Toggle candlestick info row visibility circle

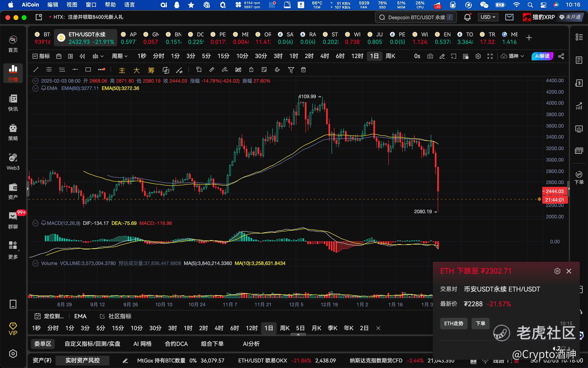36,81
